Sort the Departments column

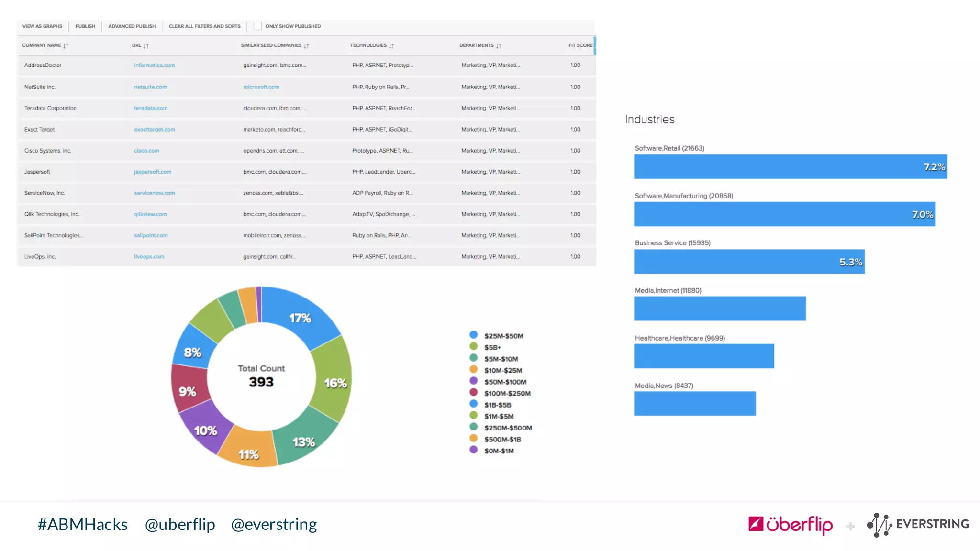coord(499,46)
